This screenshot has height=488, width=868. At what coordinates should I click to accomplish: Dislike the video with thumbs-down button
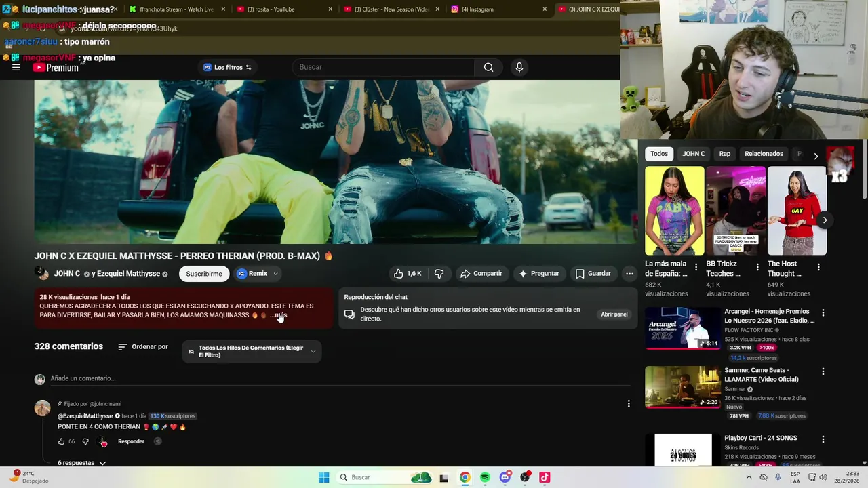coord(439,274)
